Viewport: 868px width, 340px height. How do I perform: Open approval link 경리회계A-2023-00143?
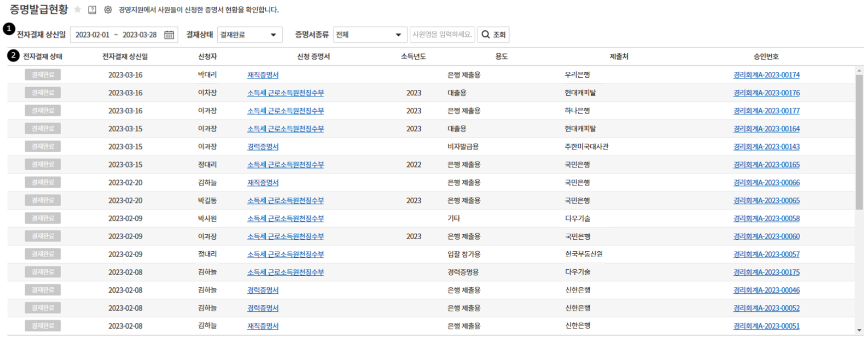[766, 147]
